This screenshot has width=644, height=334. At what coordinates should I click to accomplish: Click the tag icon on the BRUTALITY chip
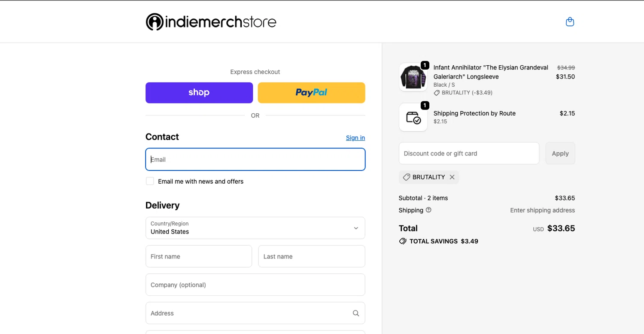pyautogui.click(x=406, y=177)
